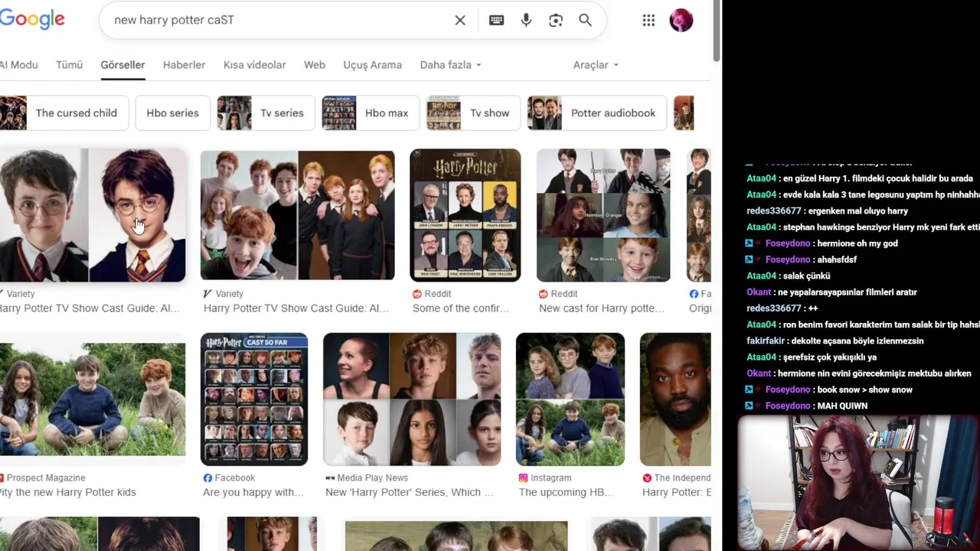The image size is (980, 551).
Task: Select The cursed child filter chip
Action: click(x=64, y=113)
